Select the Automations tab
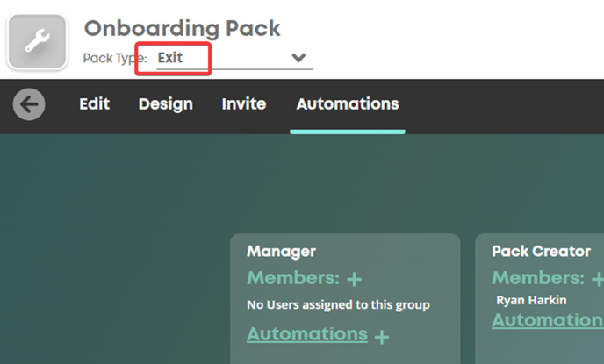Image resolution: width=604 pixels, height=364 pixels. click(348, 103)
